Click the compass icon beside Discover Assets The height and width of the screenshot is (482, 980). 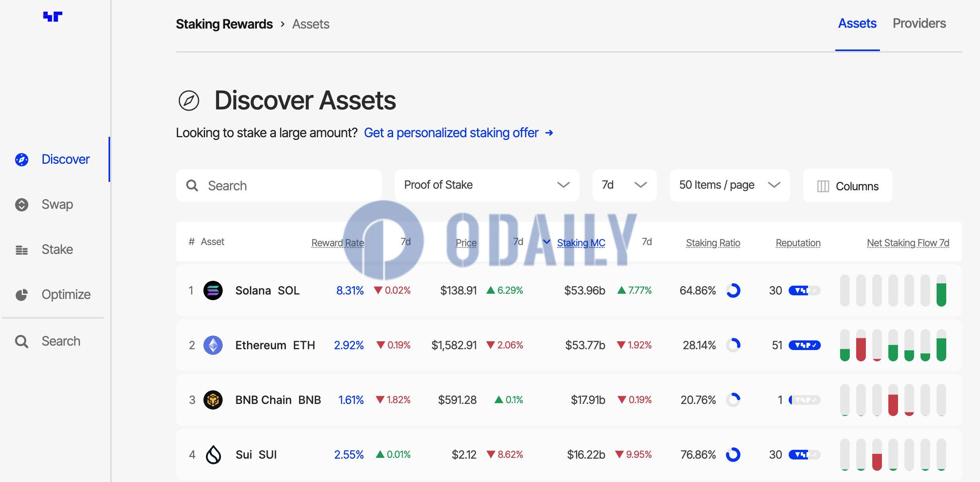coord(189,101)
